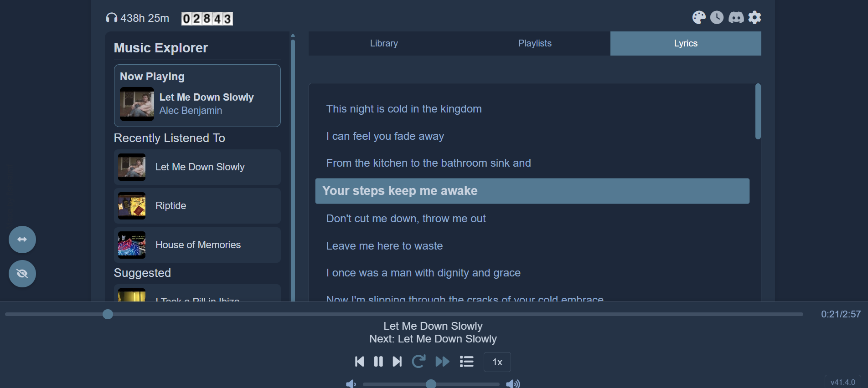Open the queue list icon

[466, 362]
